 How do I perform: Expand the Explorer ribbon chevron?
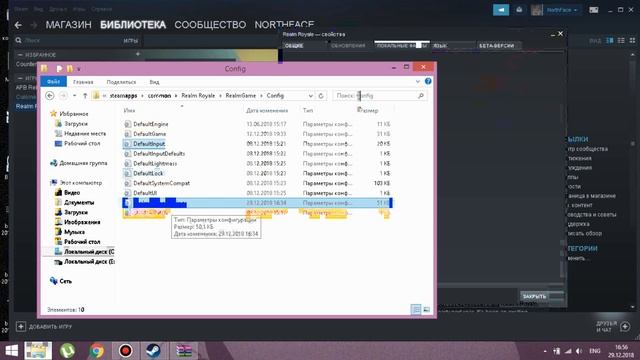tap(418, 82)
